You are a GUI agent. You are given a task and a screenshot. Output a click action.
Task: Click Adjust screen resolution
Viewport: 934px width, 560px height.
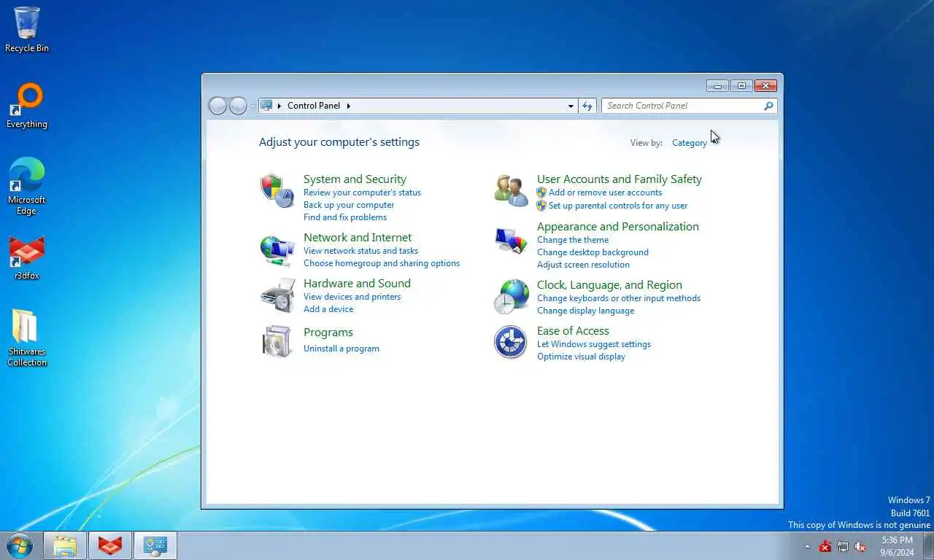(x=583, y=265)
